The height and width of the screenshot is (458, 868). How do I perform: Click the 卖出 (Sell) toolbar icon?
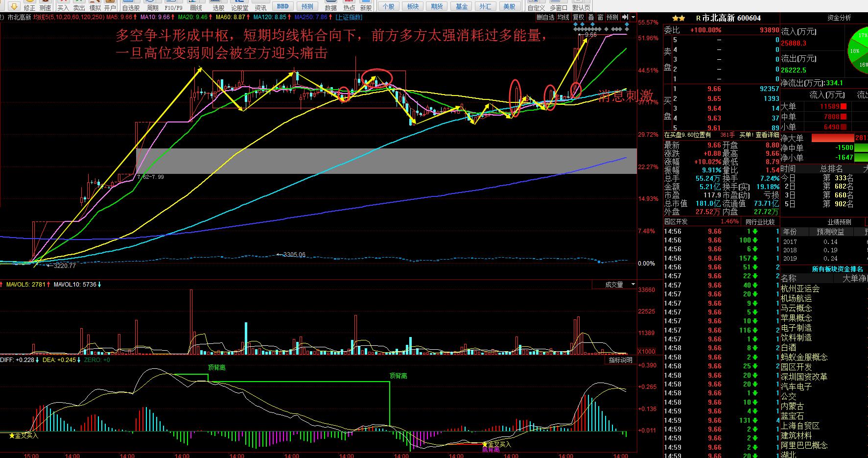79,6
